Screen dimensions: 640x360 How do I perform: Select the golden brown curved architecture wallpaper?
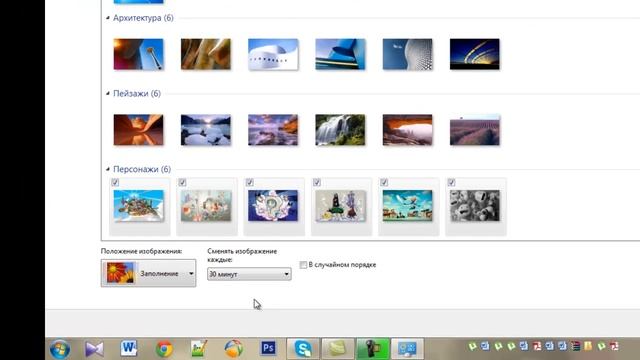[x=206, y=54]
